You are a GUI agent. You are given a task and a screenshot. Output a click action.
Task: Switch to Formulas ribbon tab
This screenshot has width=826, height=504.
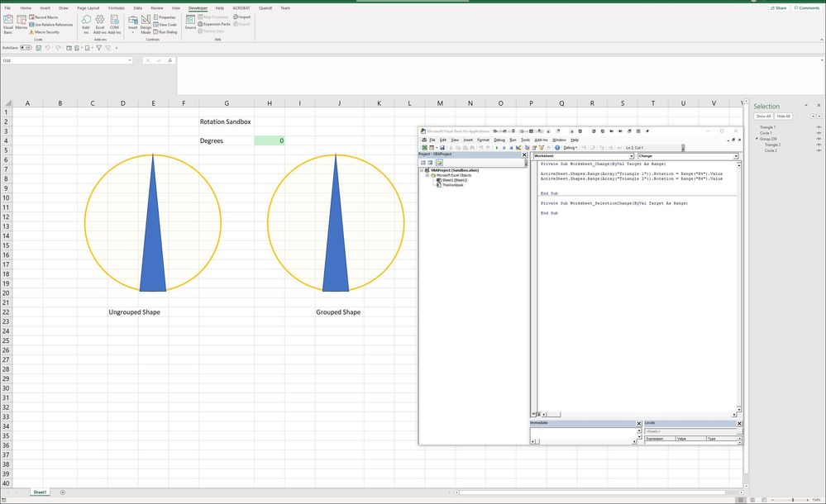(x=117, y=8)
